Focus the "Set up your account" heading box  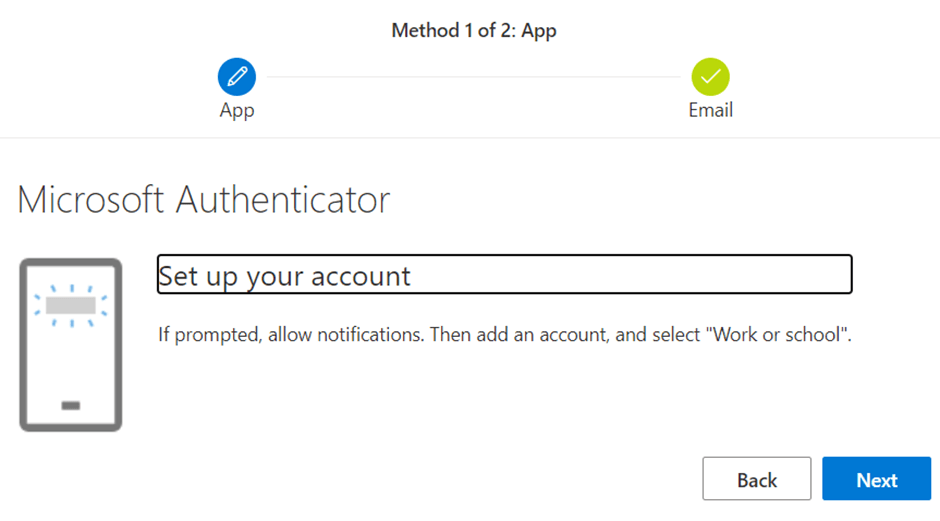click(x=504, y=275)
